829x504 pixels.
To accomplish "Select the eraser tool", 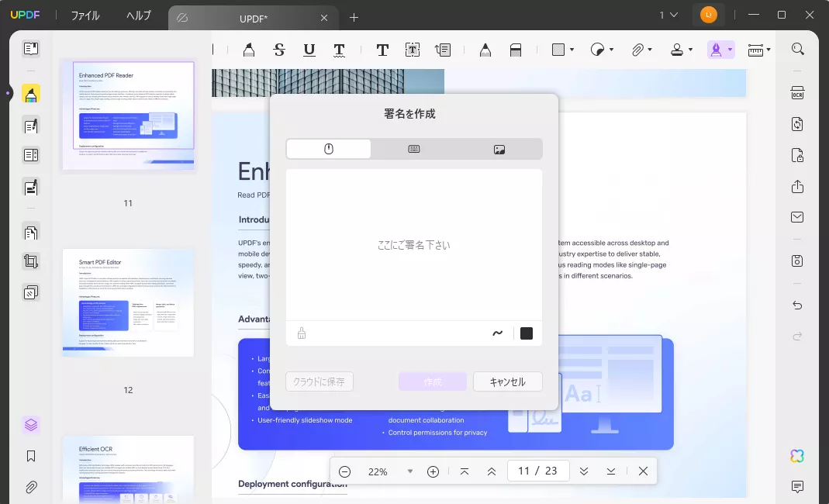I will (x=516, y=50).
